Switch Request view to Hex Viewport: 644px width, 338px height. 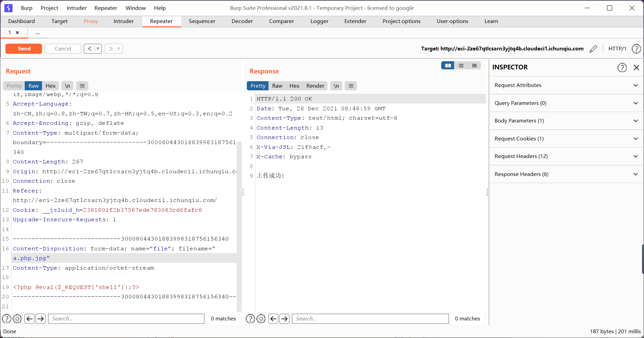51,86
